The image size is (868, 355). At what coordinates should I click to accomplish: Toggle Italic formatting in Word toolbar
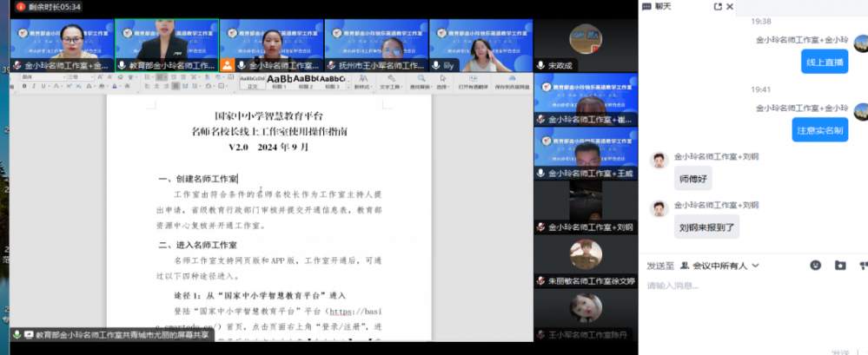point(34,86)
